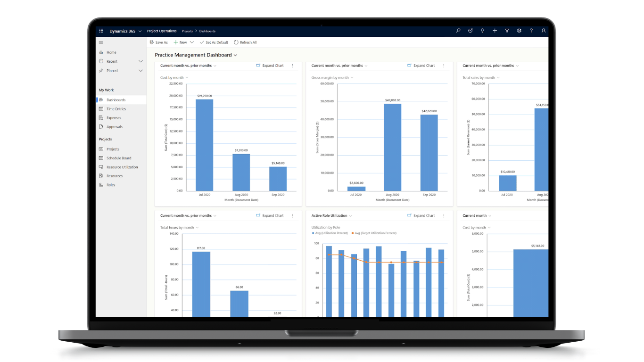Viewport: 644px width, 362px height.
Task: Open more options on Active Role Utilization card
Action: tap(444, 215)
